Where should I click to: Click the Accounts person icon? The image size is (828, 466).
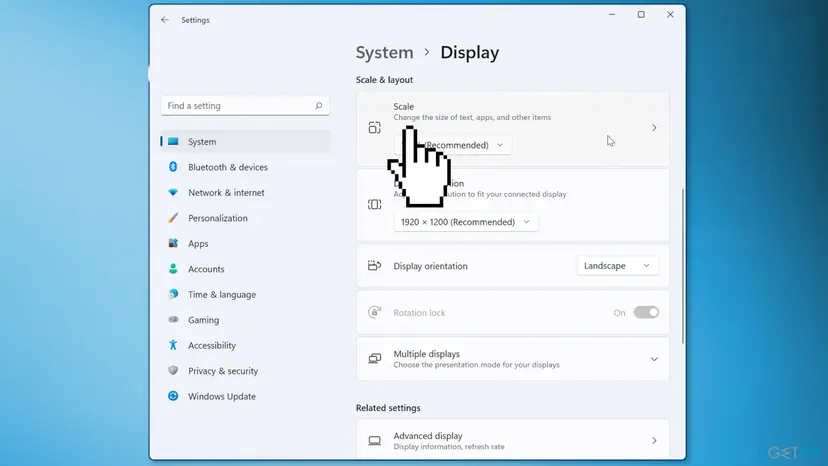173,268
